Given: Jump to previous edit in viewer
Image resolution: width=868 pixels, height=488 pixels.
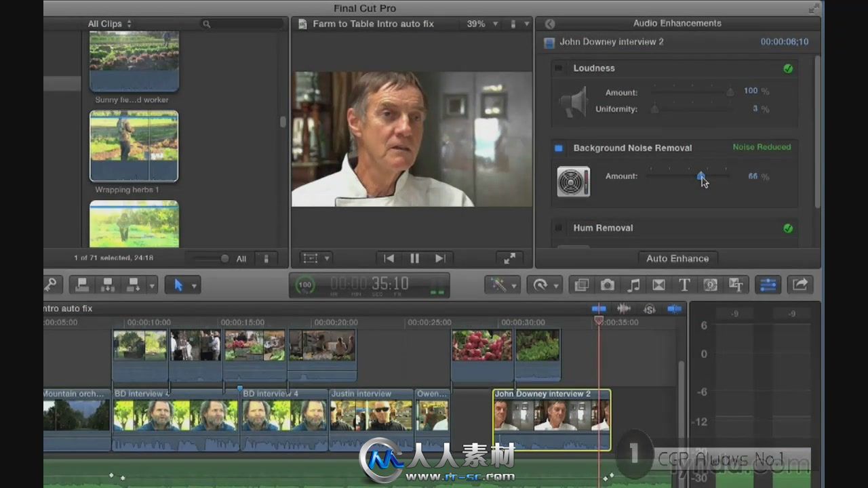Looking at the screenshot, I should (389, 258).
